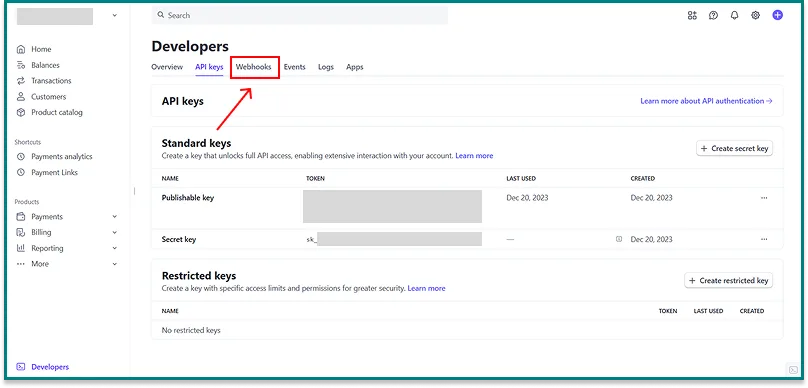The width and height of the screenshot is (808, 388).
Task: Click the Product catalog box icon
Action: click(21, 112)
